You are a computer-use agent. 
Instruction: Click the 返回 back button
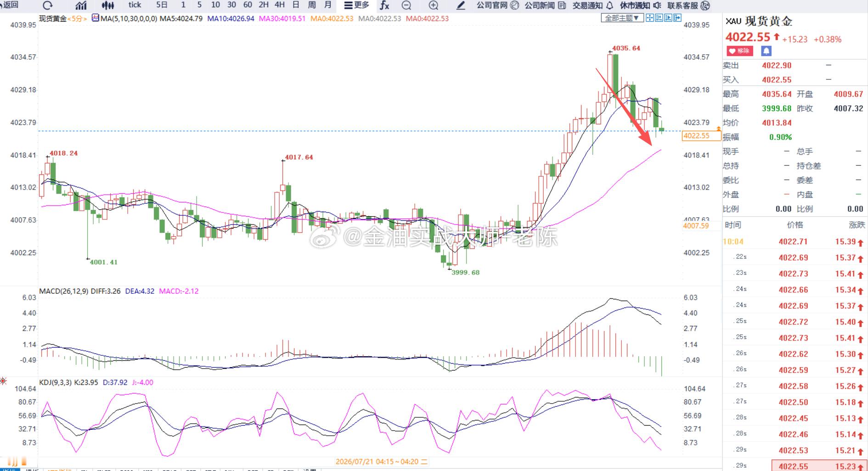click(9, 5)
